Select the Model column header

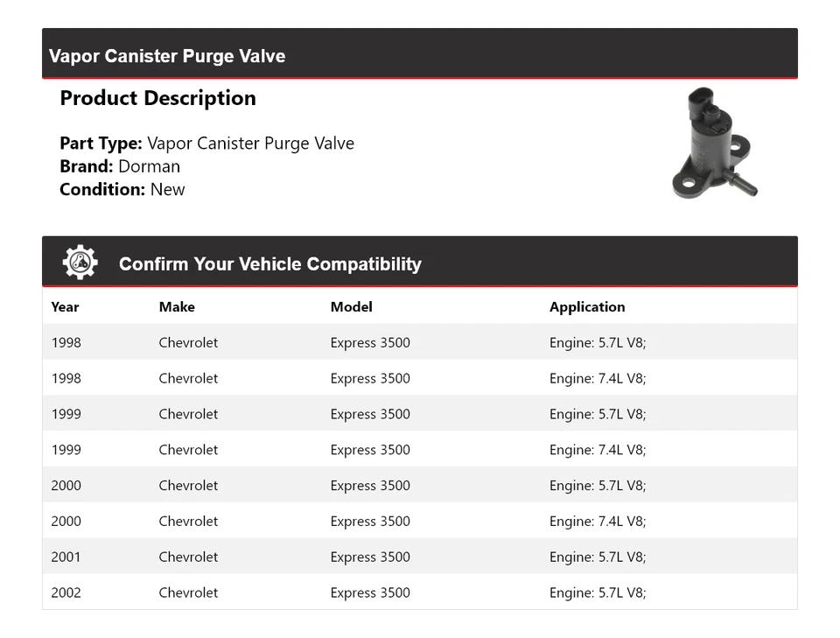tap(351, 307)
